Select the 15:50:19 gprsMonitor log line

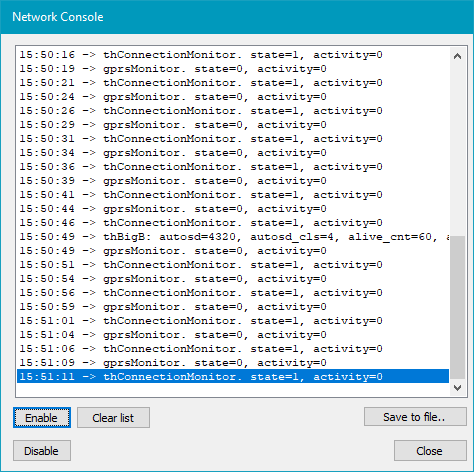pos(233,69)
